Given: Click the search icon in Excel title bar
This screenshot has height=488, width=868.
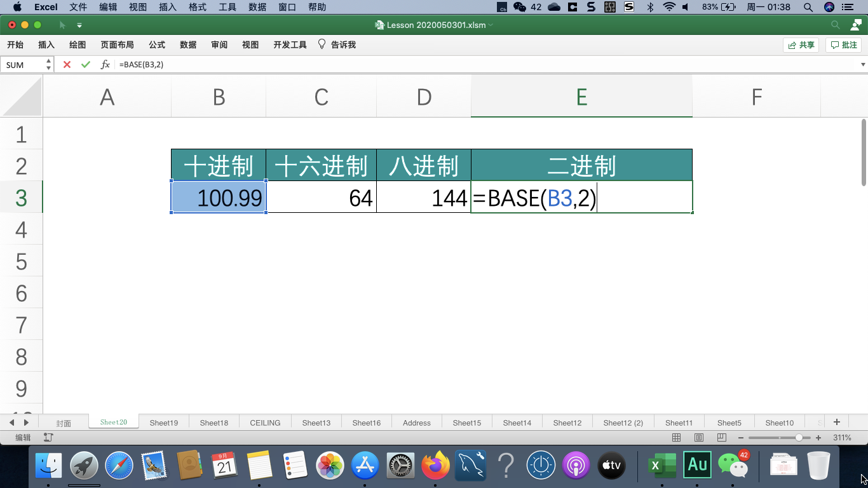Looking at the screenshot, I should pos(836,25).
